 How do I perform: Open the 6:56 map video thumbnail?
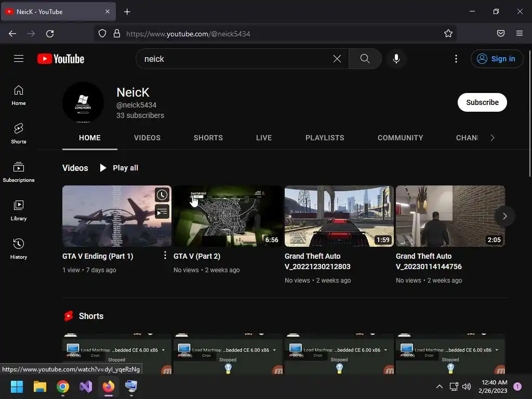[228, 216]
